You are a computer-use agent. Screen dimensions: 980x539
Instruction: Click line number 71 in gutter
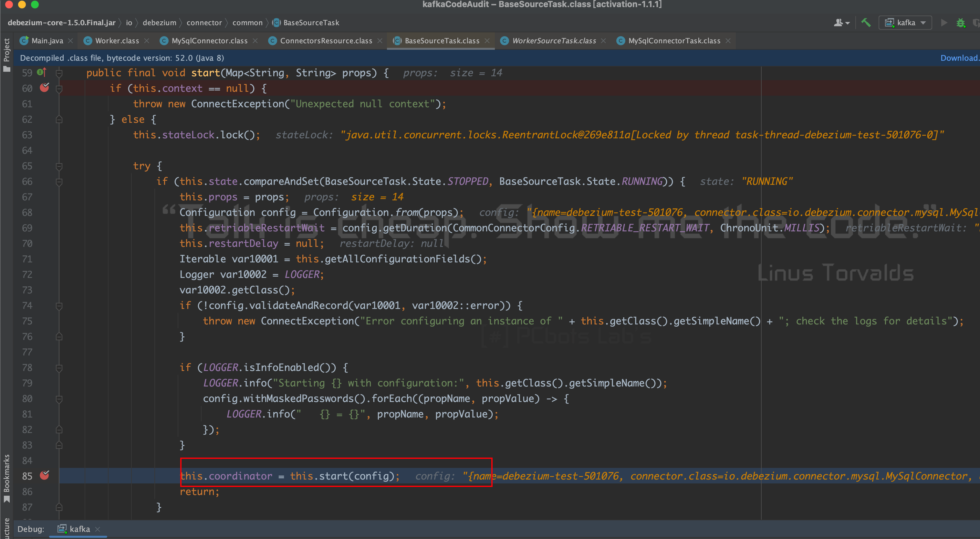[x=27, y=259]
